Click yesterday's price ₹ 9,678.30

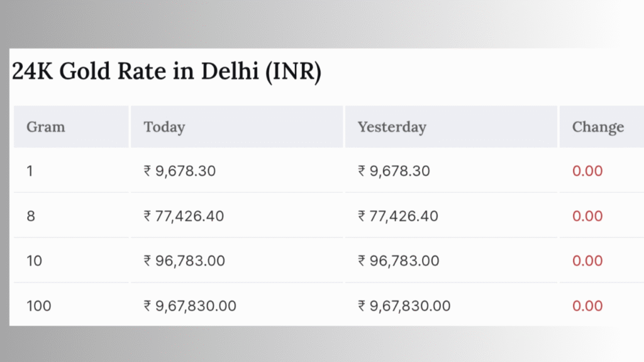(394, 171)
